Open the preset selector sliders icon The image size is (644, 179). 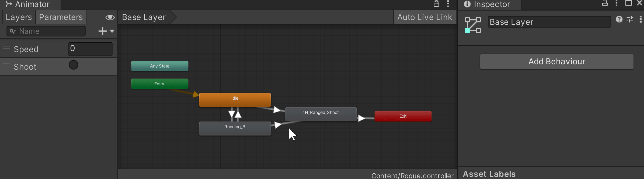tap(630, 19)
